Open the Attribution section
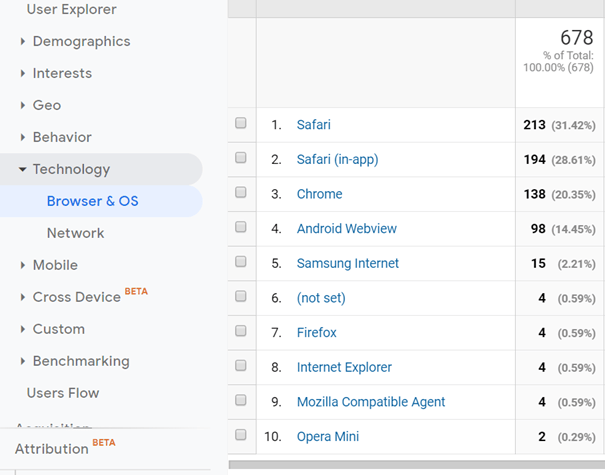This screenshot has width=605, height=475. (52, 449)
